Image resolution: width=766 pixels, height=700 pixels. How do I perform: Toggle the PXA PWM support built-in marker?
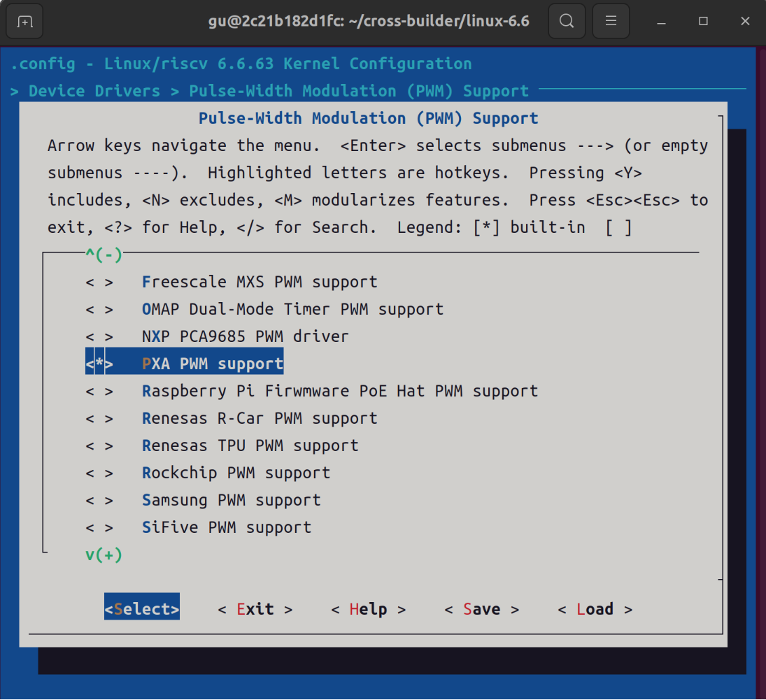99,364
